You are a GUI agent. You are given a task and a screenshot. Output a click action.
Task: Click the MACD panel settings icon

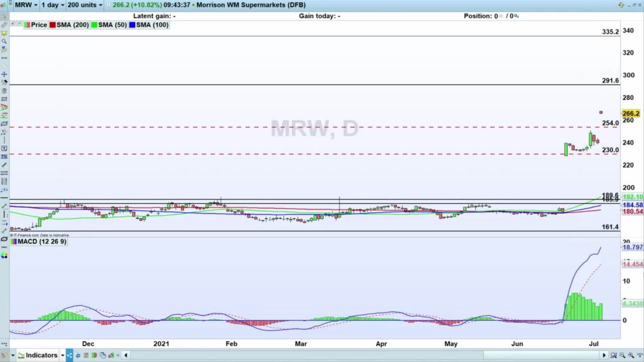(13, 242)
